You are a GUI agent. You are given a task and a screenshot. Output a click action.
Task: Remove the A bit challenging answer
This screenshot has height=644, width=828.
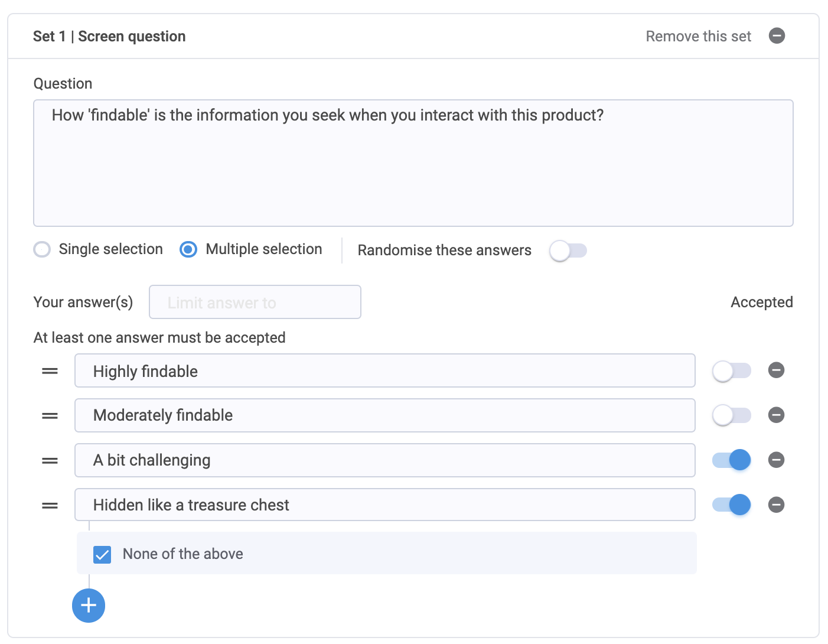pyautogui.click(x=776, y=460)
